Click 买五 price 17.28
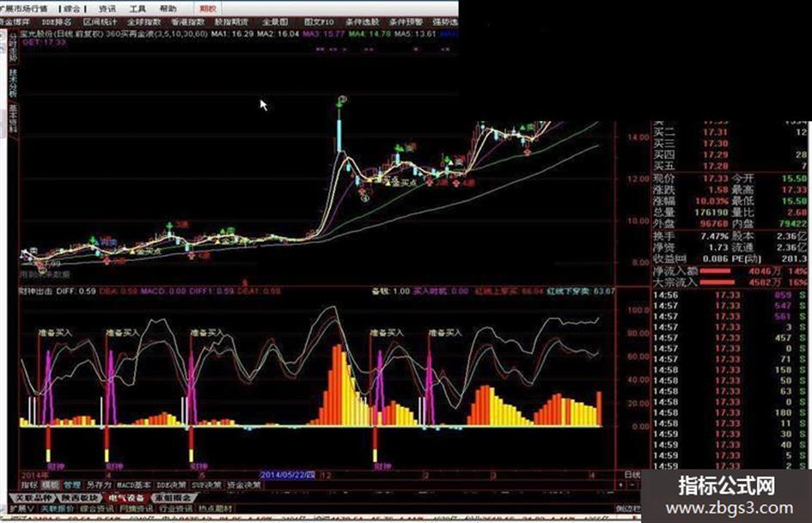 [x=715, y=166]
